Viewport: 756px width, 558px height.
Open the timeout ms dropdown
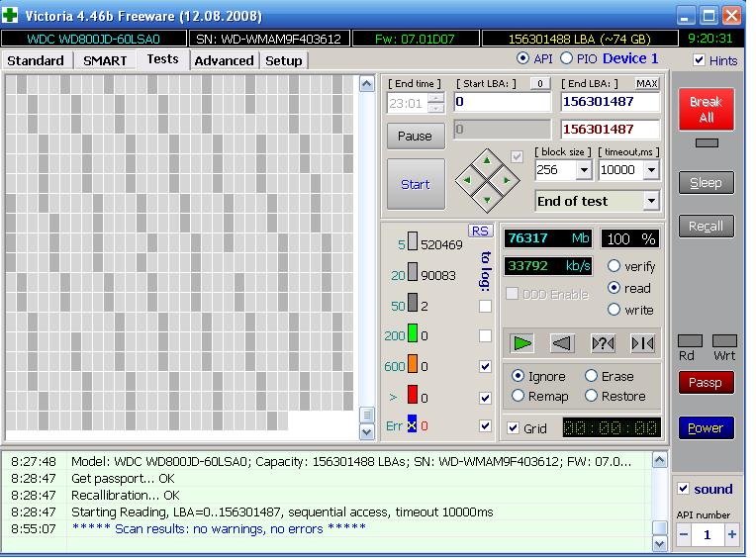pos(650,170)
